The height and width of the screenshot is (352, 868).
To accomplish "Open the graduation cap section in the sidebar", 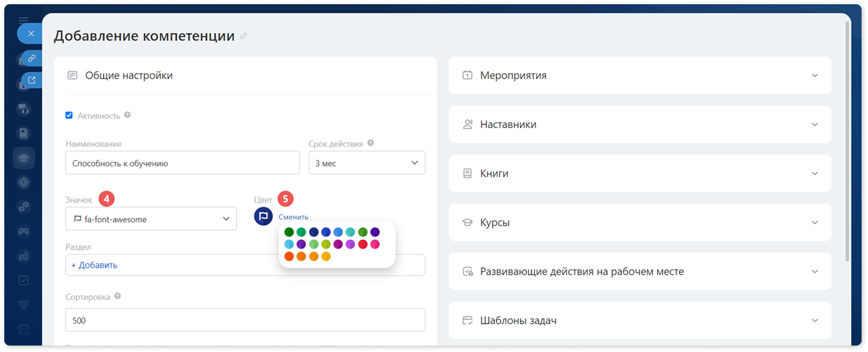I will [x=24, y=158].
